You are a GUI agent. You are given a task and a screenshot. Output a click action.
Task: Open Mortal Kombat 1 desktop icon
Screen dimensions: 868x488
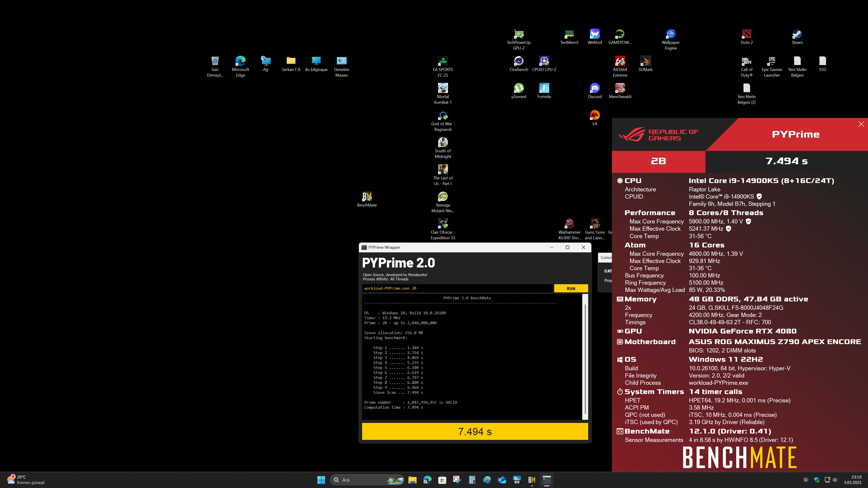coord(443,94)
